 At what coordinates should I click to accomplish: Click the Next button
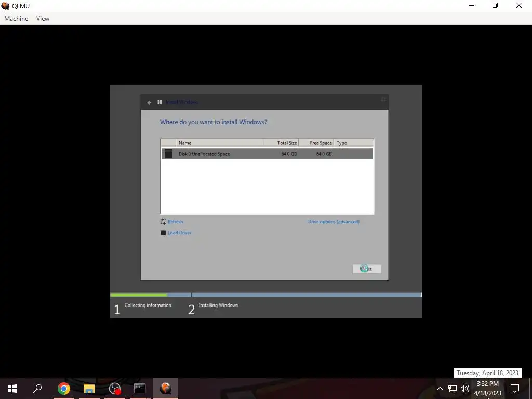coord(367,269)
